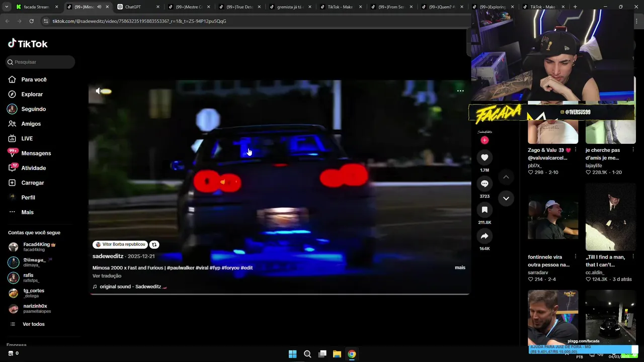Open the LIVE section

27,138
